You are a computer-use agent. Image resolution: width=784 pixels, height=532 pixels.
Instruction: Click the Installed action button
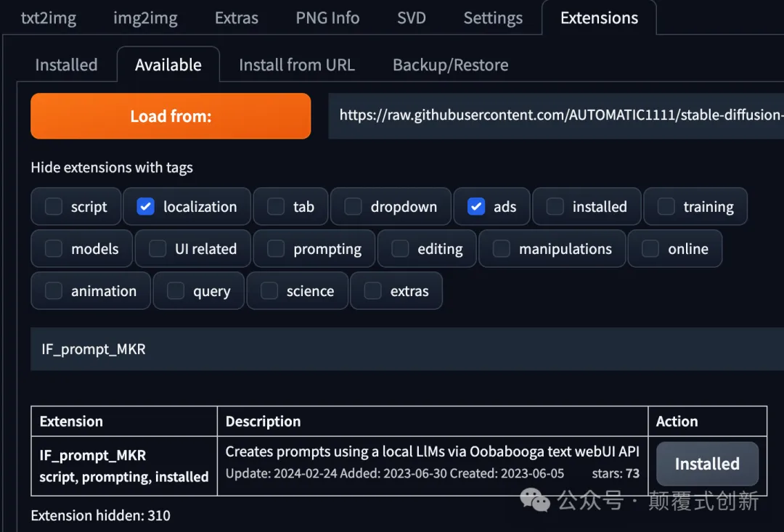point(707,464)
